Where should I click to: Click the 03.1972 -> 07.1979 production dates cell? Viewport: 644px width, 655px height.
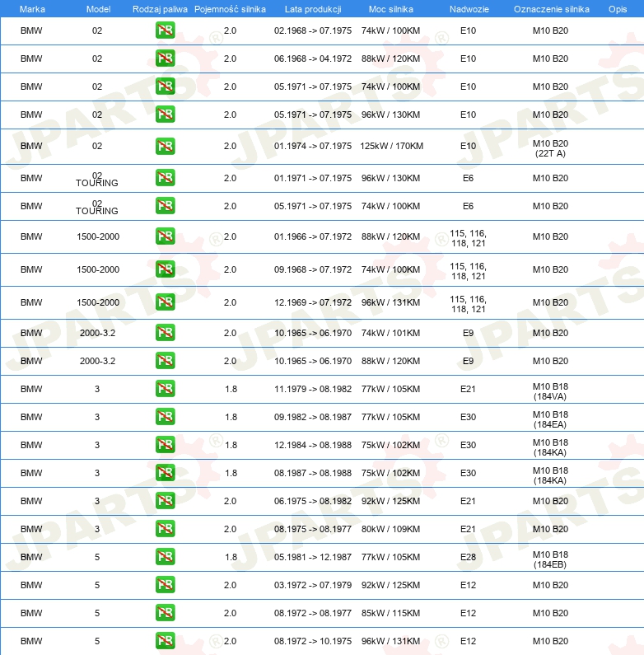pyautogui.click(x=313, y=585)
